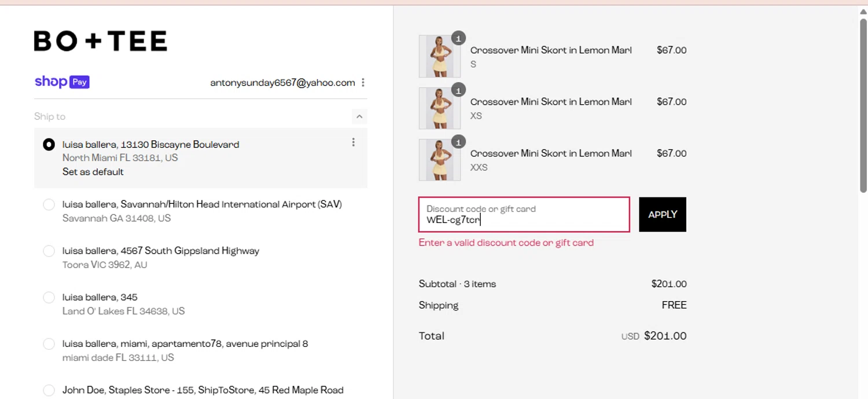The width and height of the screenshot is (868, 399).
Task: Select the 13130 Biscayne Boulevard address
Action: pyautogui.click(x=49, y=144)
